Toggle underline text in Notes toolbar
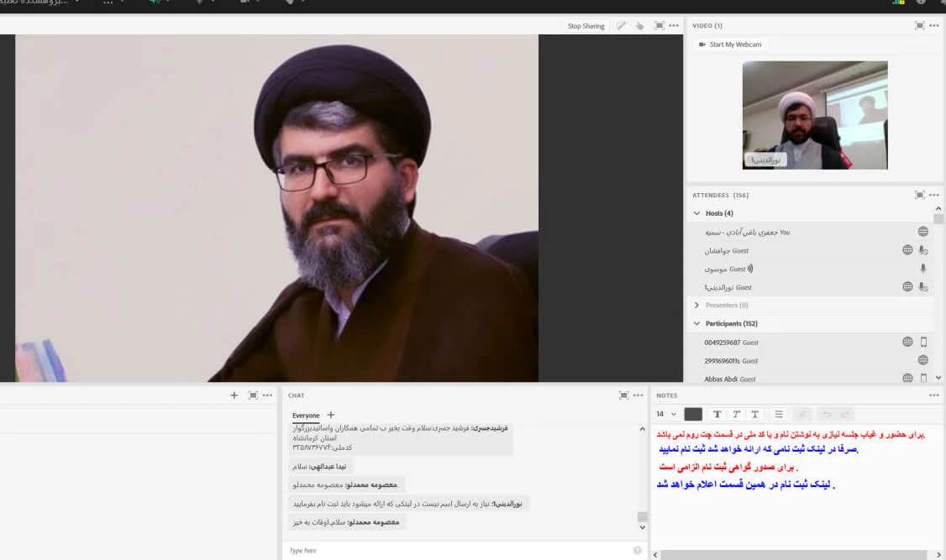 coord(754,414)
